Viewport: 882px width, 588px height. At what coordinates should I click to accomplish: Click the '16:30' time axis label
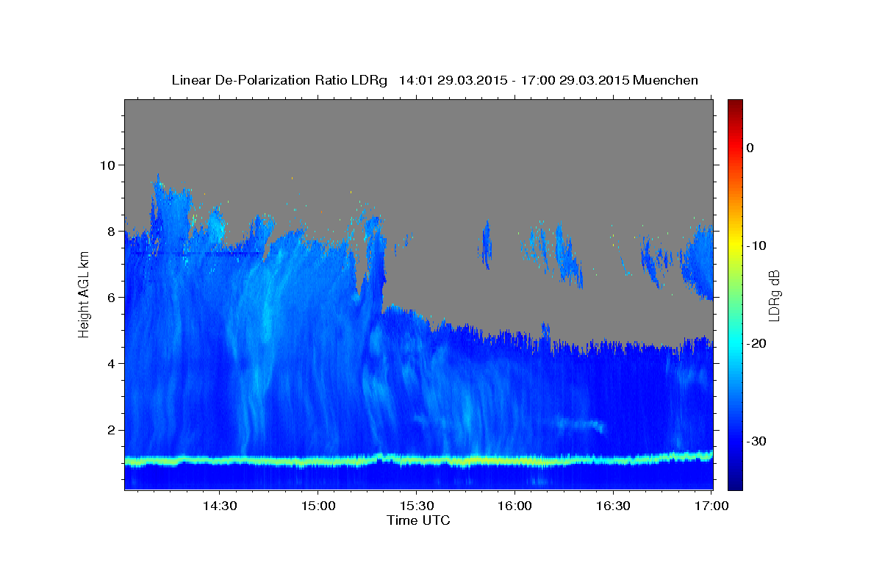[613, 506]
